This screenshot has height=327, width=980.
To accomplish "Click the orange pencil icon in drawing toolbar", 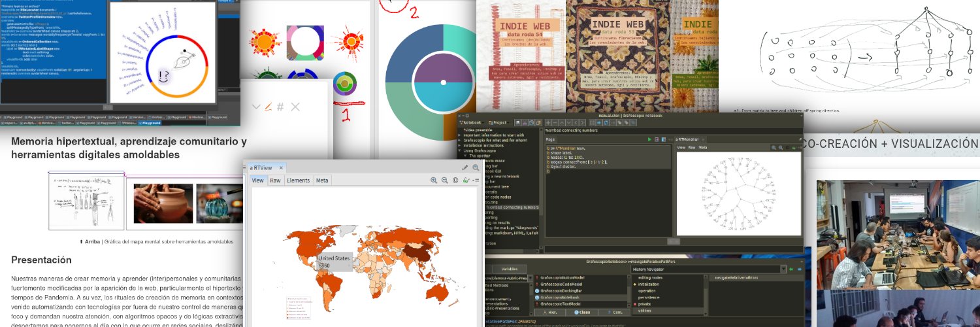I will coord(268,106).
